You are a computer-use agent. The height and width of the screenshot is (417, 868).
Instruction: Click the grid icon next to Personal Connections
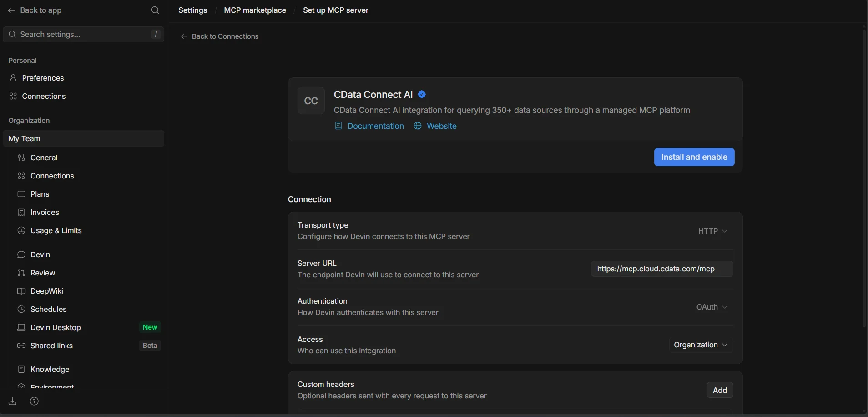[13, 96]
